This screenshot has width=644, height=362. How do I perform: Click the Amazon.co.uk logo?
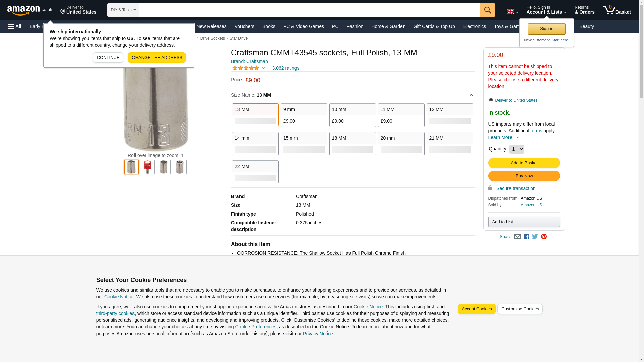point(30,10)
